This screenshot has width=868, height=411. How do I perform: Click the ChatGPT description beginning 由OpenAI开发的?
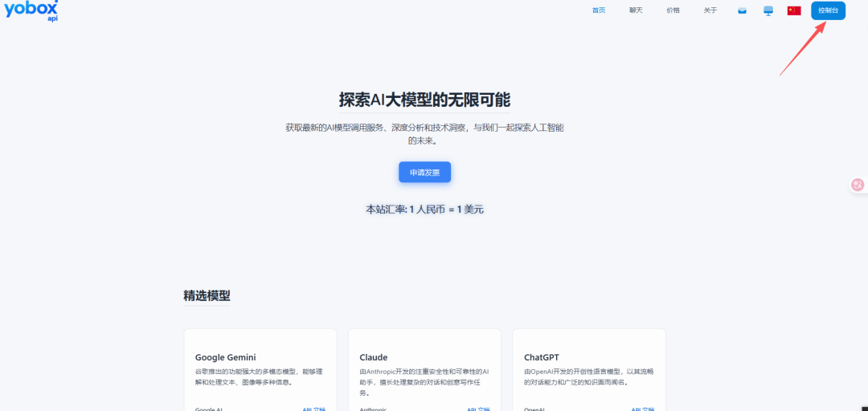588,376
